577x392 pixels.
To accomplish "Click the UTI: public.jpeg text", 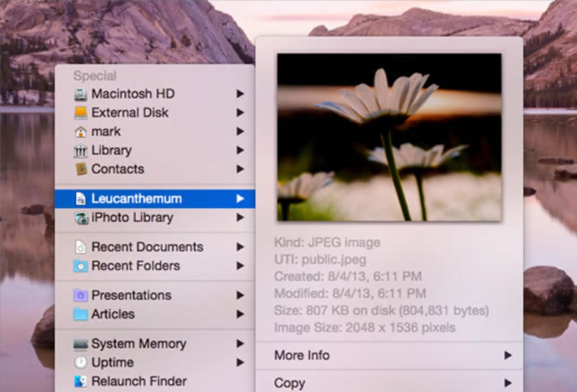I will (x=320, y=260).
